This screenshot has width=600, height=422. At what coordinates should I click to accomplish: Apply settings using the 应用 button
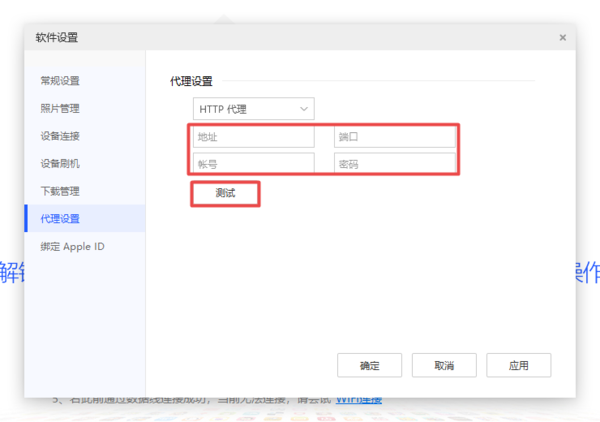point(517,365)
